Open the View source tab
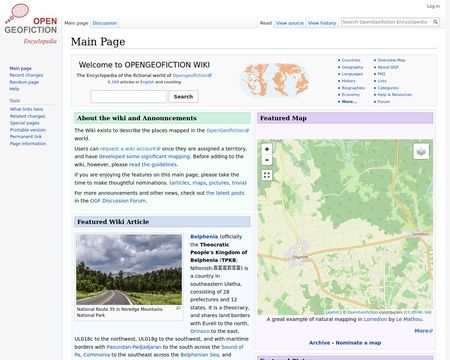 click(x=290, y=23)
